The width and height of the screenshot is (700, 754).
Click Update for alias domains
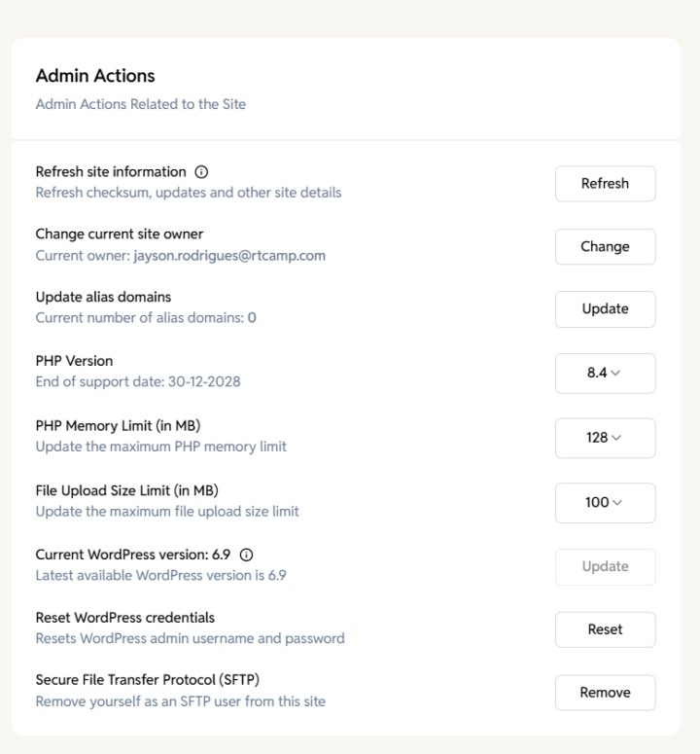(605, 309)
